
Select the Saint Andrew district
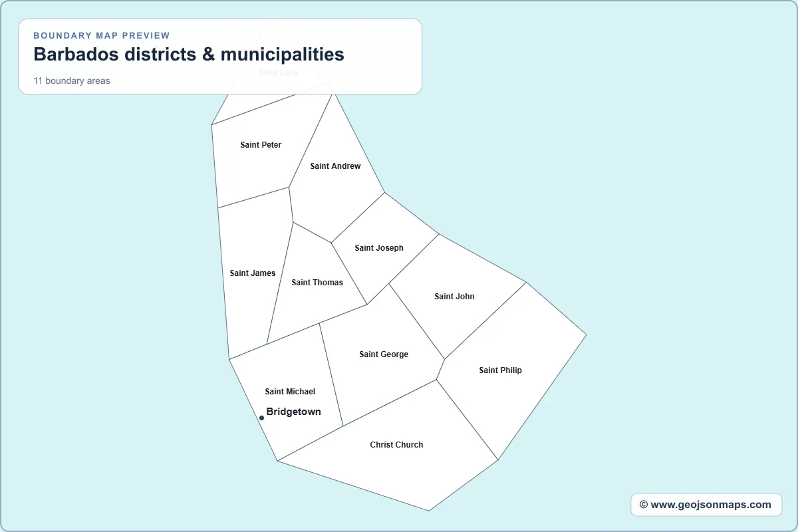click(x=335, y=166)
